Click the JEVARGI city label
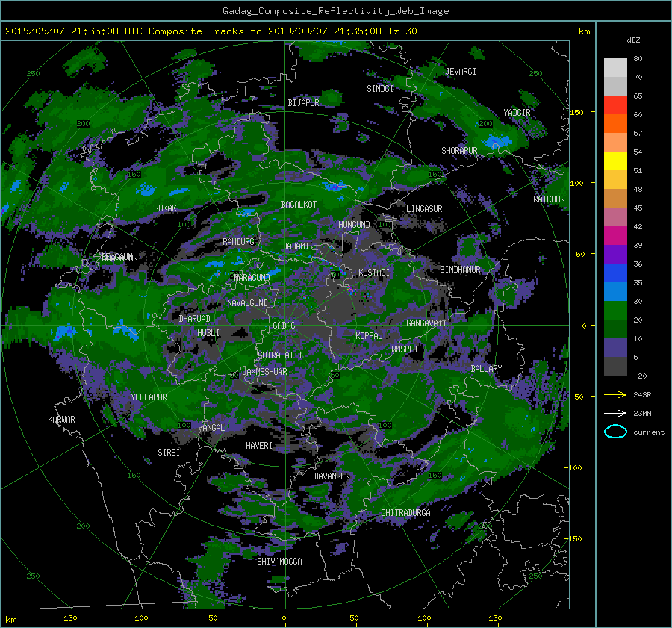Viewport: 672px width, 628px height. (461, 72)
